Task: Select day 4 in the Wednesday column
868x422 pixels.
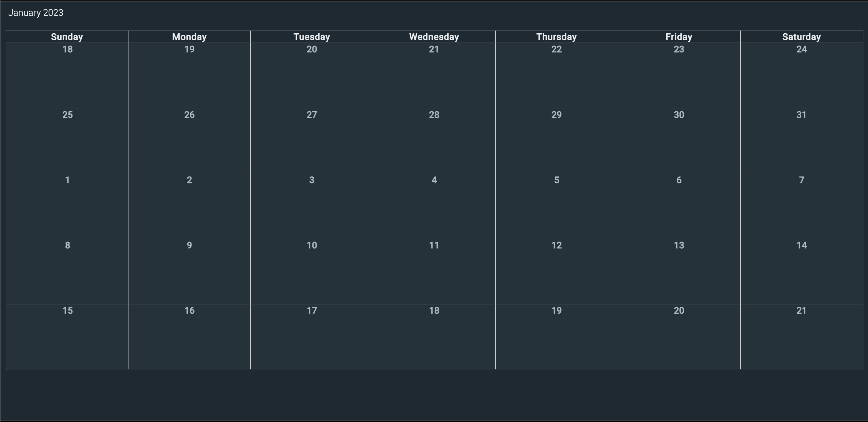Action: 434,180
